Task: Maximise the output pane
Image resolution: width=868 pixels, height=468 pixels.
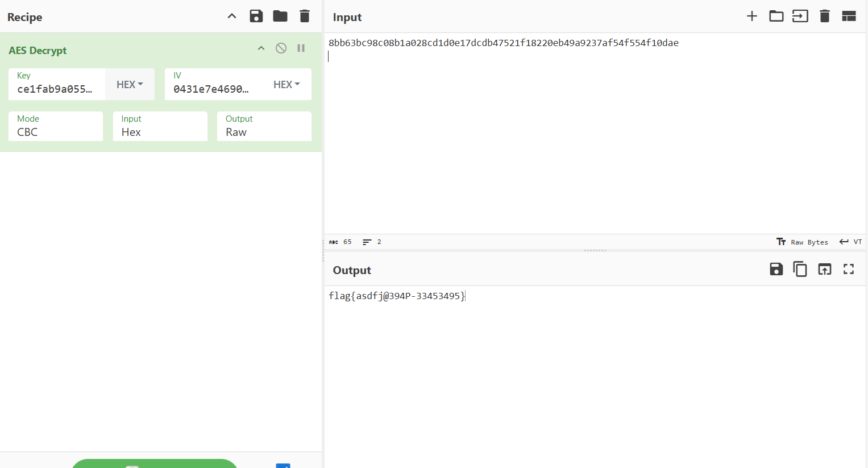Action: pyautogui.click(x=849, y=269)
